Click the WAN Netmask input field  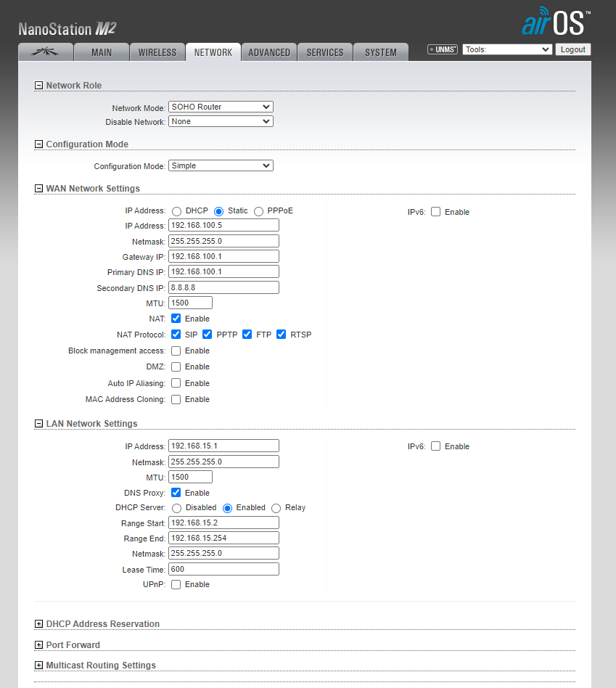click(223, 241)
